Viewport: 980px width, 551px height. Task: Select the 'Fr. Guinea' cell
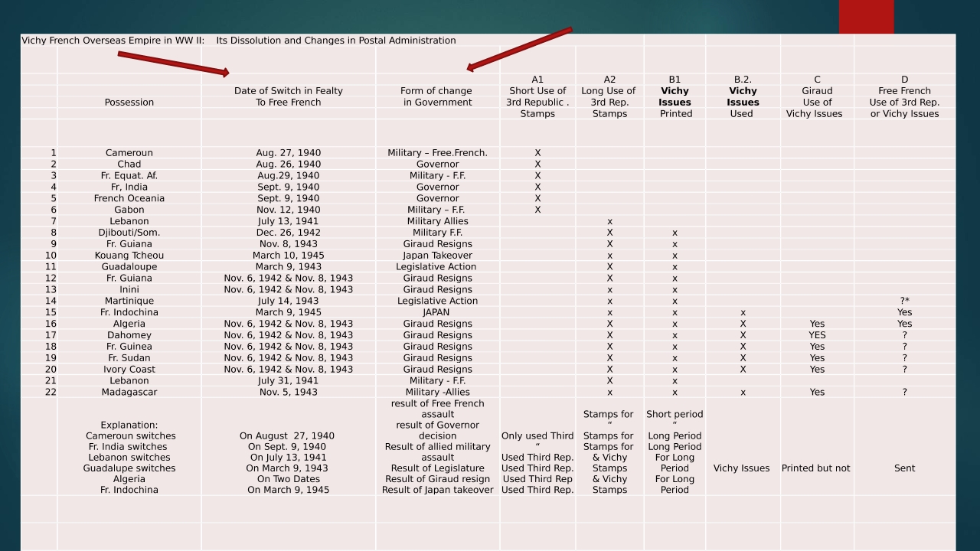129,347
